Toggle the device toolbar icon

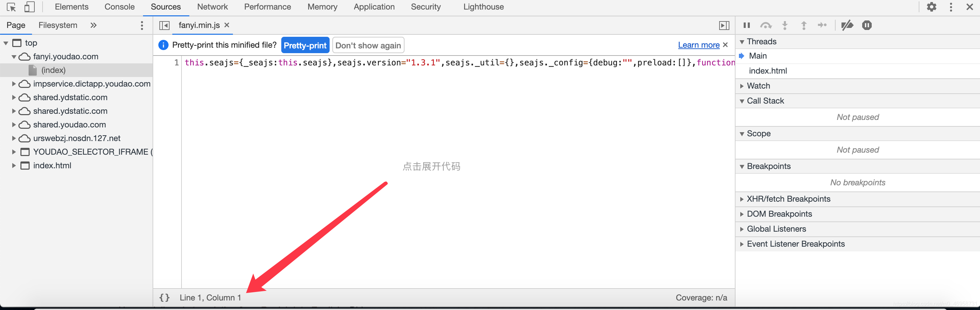[x=29, y=7]
